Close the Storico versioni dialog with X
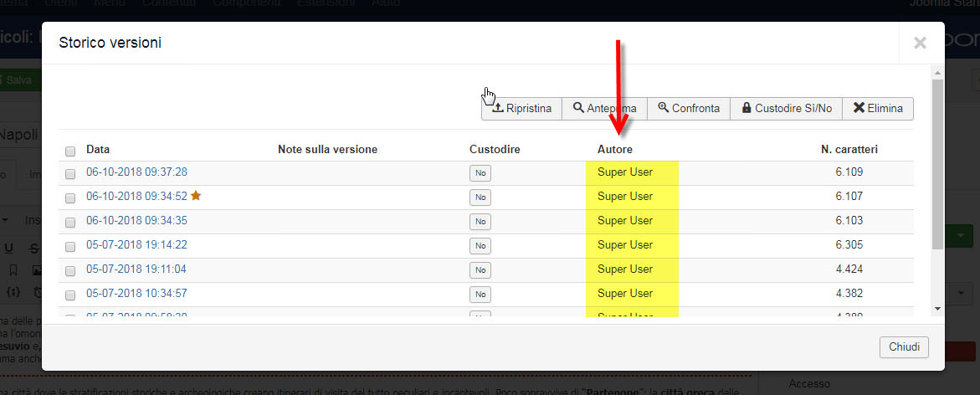980x395 pixels. pyautogui.click(x=920, y=43)
